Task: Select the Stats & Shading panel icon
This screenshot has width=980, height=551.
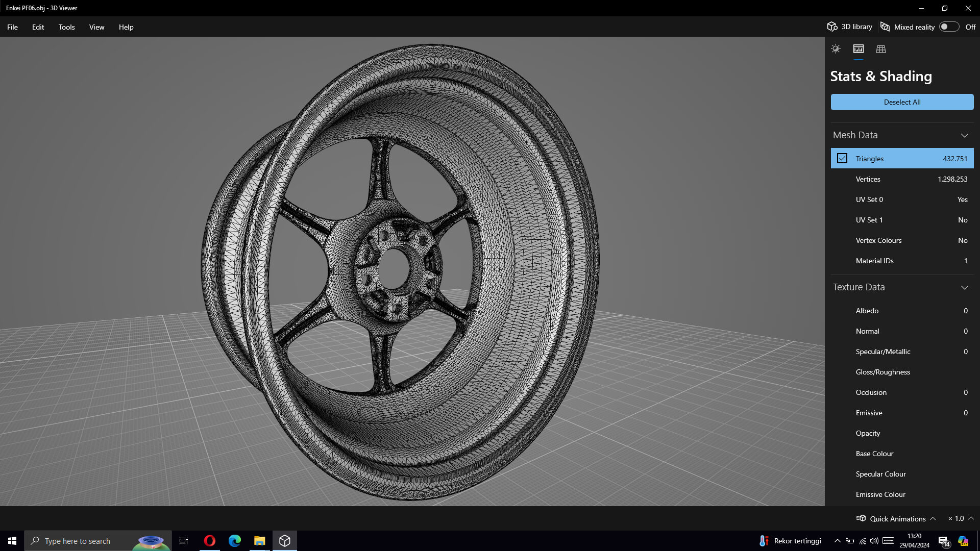Action: coord(859,49)
